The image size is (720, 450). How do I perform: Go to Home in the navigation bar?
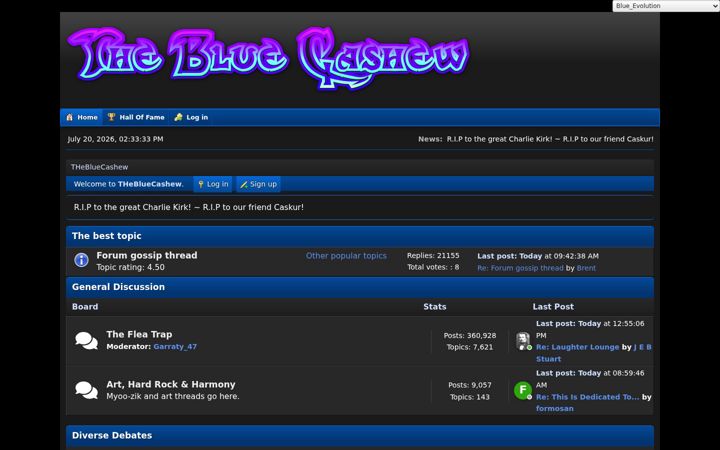coord(82,118)
